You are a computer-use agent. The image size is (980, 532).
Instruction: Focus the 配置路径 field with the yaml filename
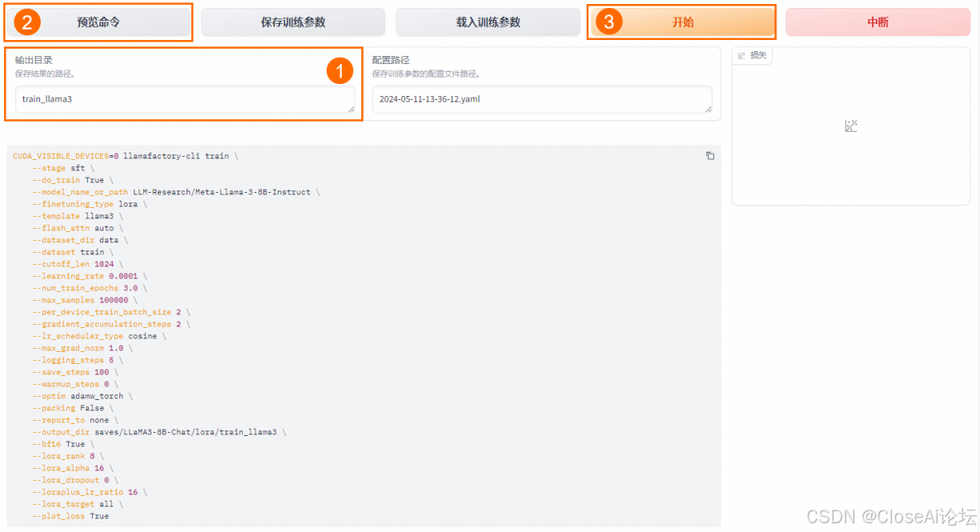click(542, 99)
